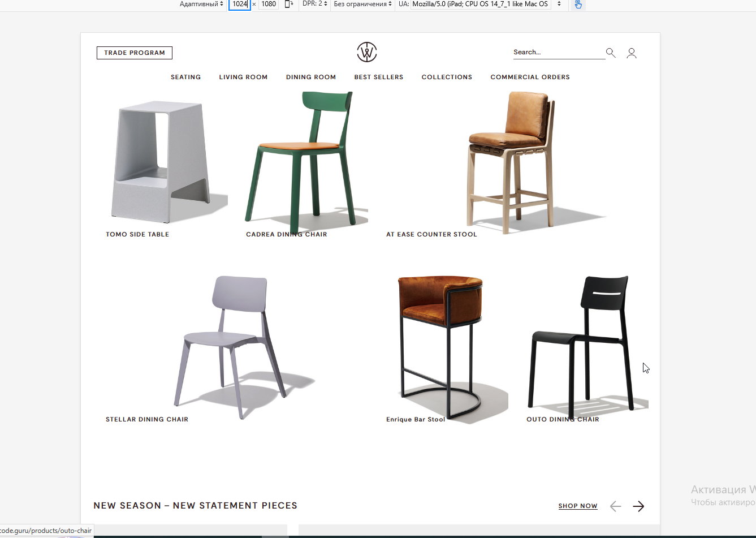Go to previous slide with left arrow
756x538 pixels.
tap(615, 506)
